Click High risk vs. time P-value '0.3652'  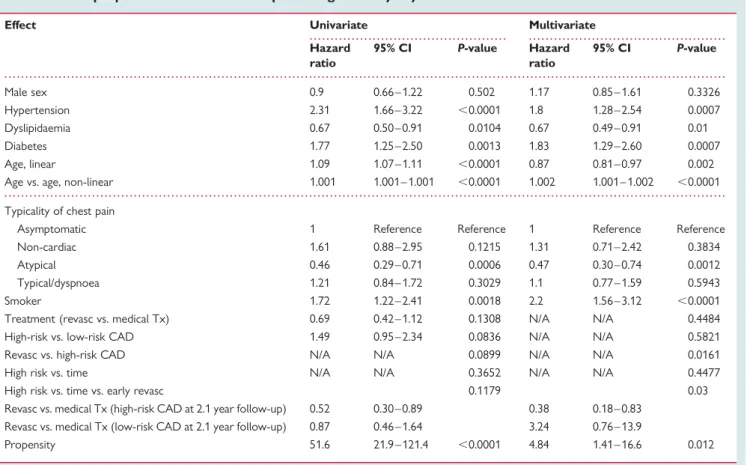(485, 373)
